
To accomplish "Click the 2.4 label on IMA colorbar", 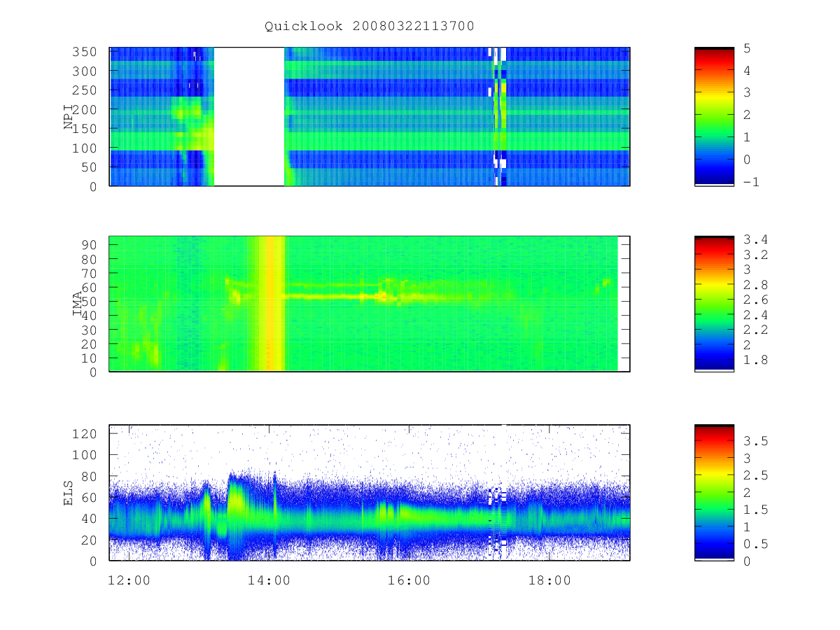I will (755, 315).
